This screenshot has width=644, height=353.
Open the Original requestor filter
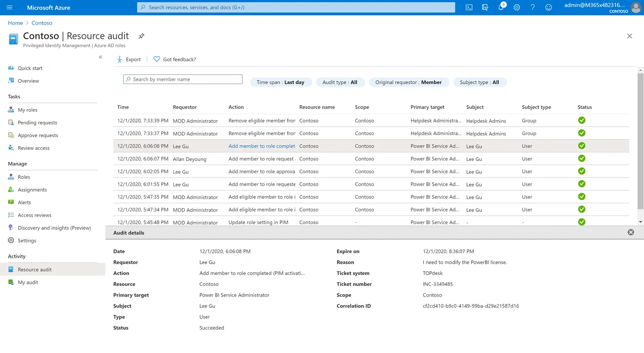point(408,82)
